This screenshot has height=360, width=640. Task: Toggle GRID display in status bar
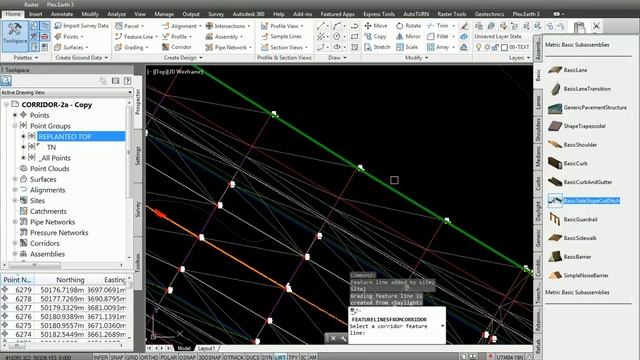pyautogui.click(x=131, y=357)
